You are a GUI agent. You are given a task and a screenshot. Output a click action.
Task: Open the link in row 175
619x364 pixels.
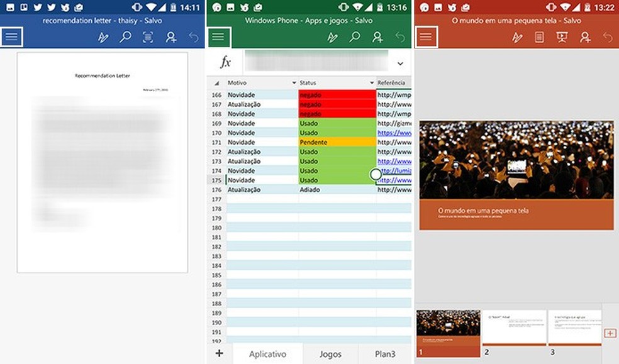point(394,180)
